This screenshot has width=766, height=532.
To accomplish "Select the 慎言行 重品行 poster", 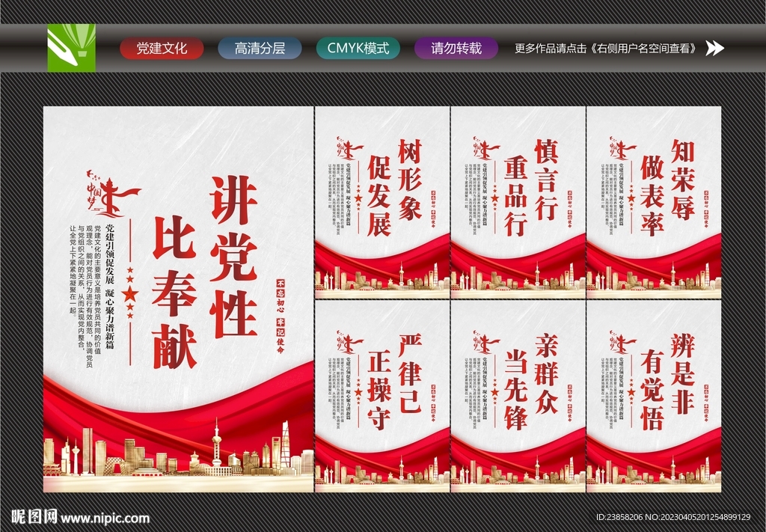I will 518,202.
